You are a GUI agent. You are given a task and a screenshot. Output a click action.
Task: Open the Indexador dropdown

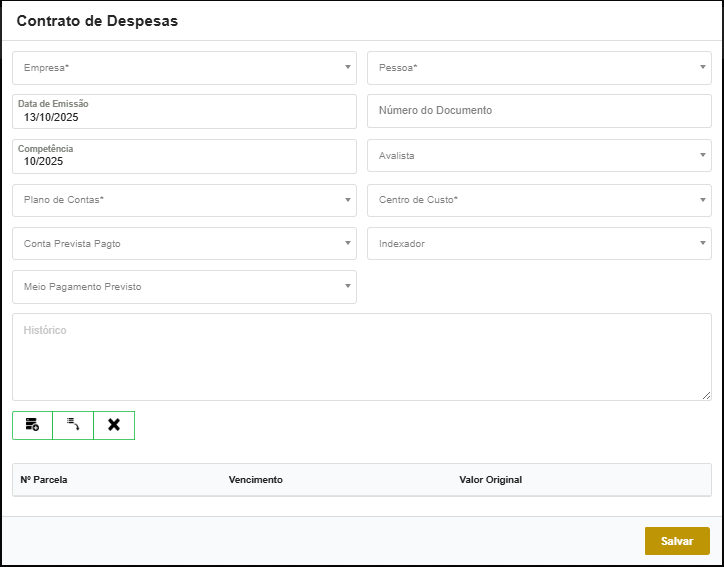pos(539,243)
